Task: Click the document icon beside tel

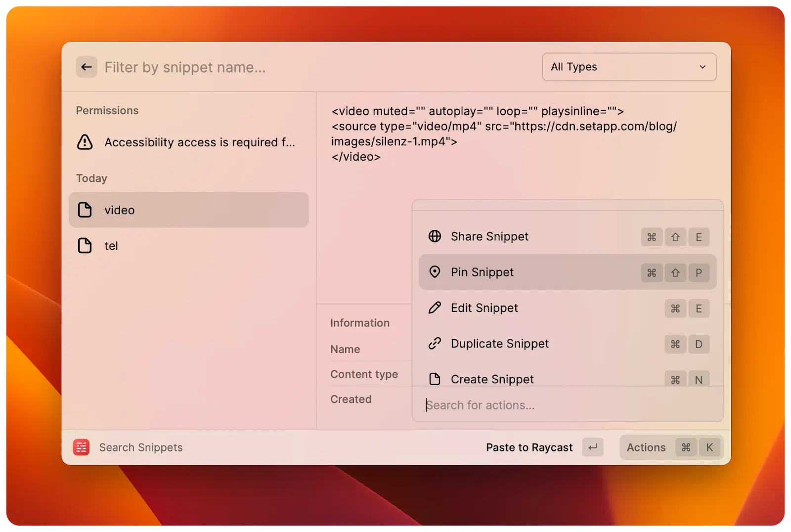Action: (85, 246)
